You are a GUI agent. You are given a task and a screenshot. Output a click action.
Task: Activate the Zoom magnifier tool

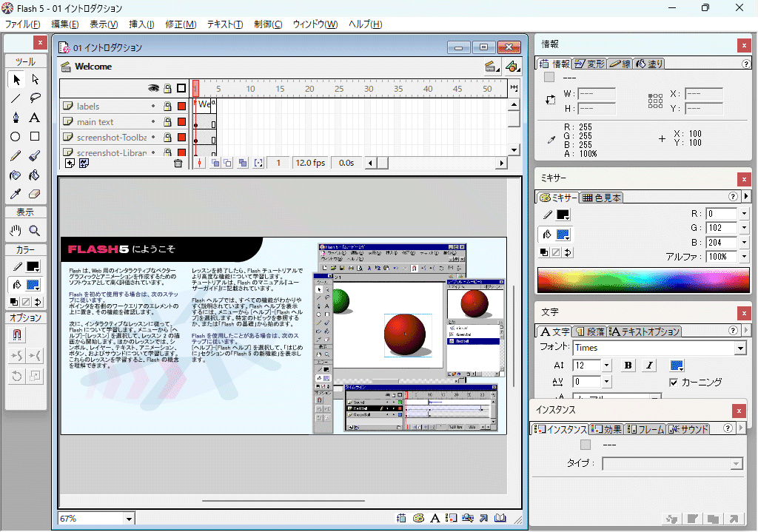35,230
